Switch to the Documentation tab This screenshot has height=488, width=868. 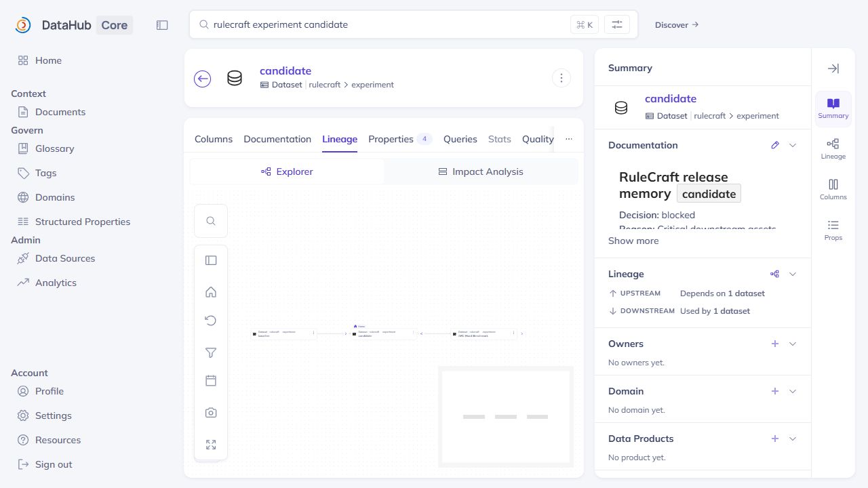(277, 139)
